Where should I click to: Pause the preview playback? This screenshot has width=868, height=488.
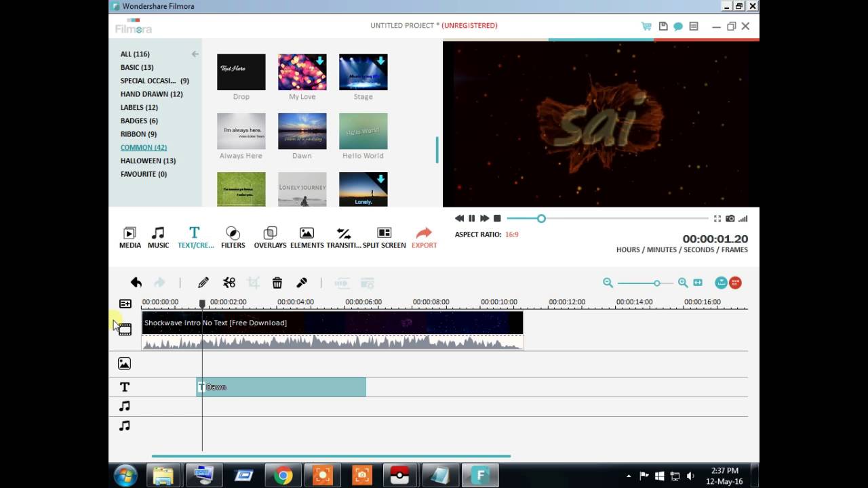(471, 218)
